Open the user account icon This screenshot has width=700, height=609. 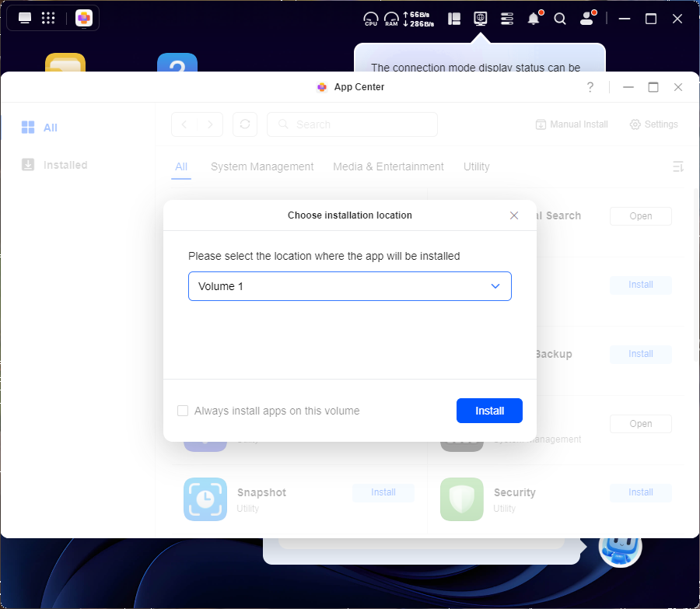point(587,19)
